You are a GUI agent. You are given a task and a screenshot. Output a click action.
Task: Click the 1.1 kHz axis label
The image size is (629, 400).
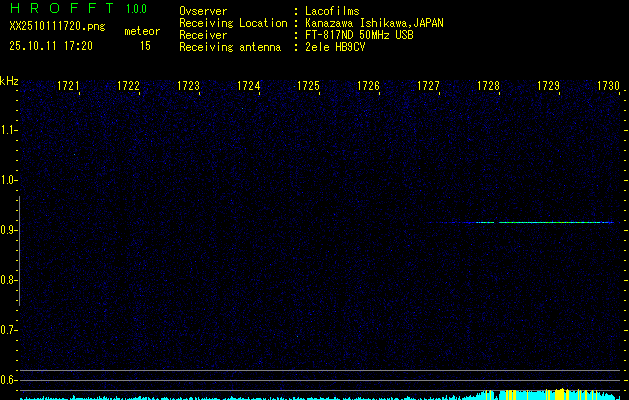(8, 130)
